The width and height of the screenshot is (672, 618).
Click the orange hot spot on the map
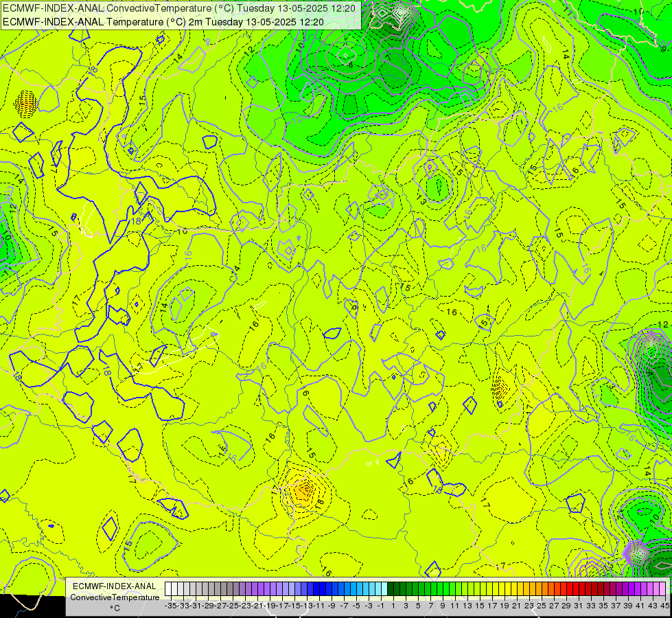(305, 489)
